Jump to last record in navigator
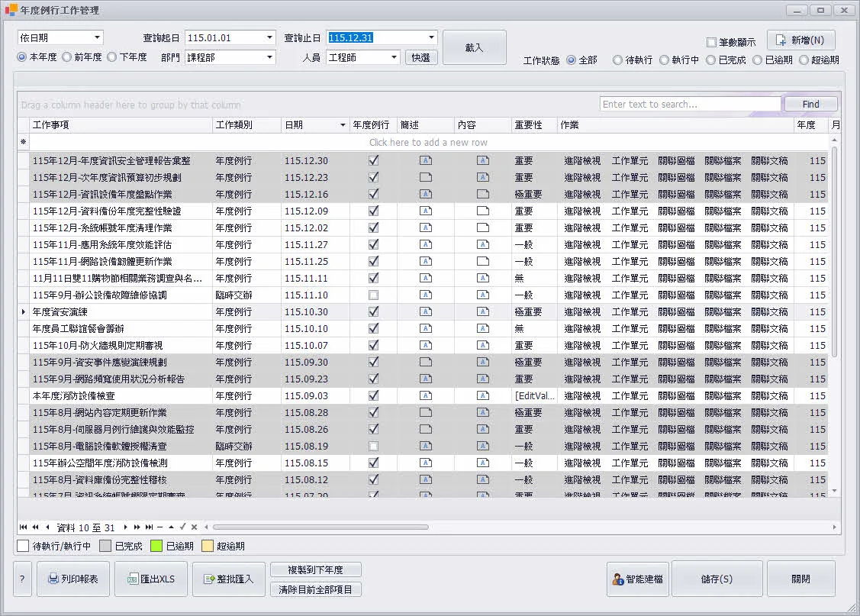Image resolution: width=860 pixels, height=616 pixels. (150, 527)
